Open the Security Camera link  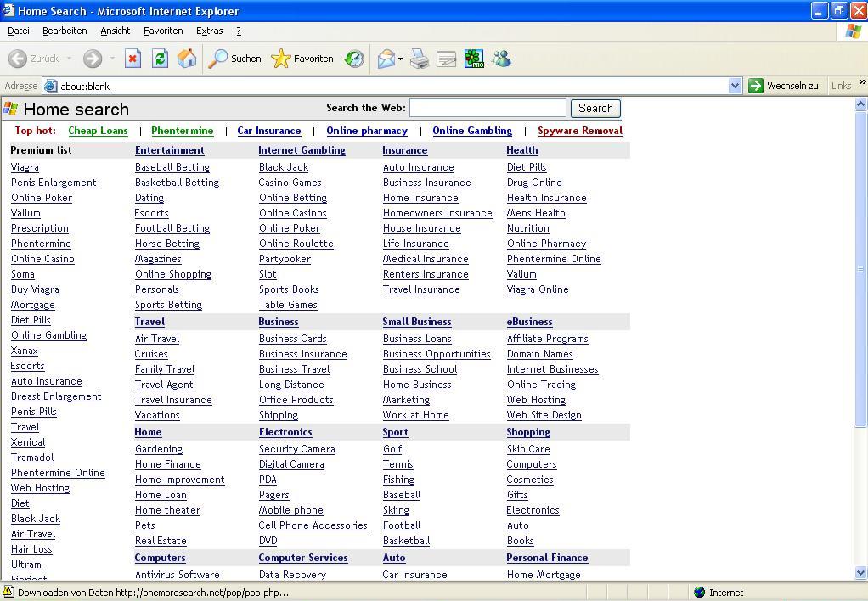point(296,449)
